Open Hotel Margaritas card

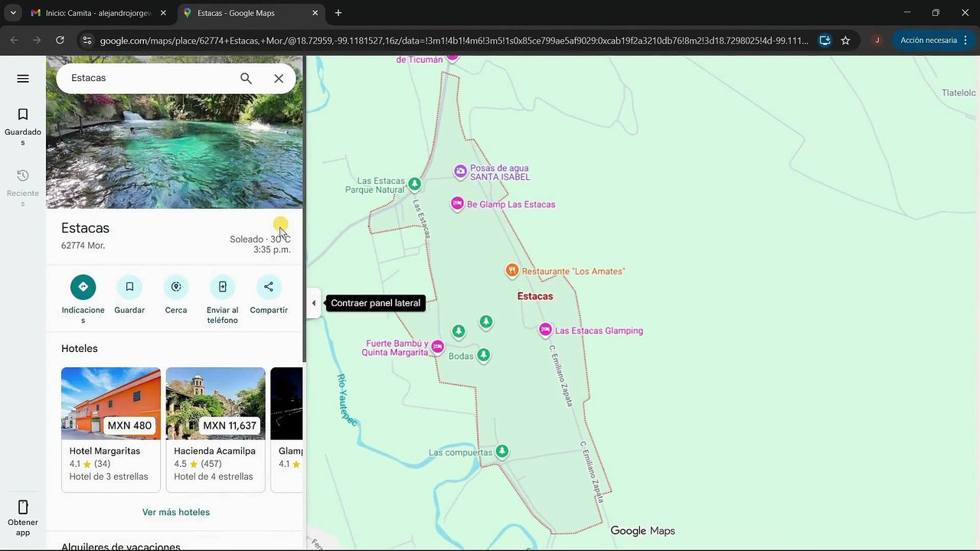coord(111,429)
